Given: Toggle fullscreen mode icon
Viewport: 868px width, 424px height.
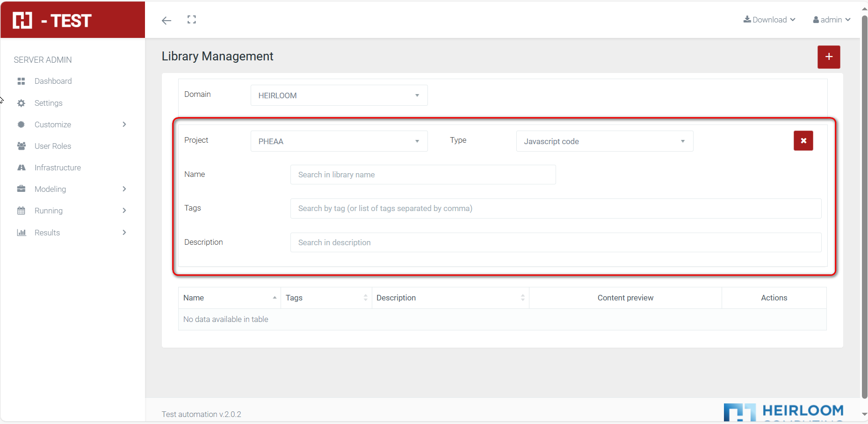Looking at the screenshot, I should (x=192, y=20).
